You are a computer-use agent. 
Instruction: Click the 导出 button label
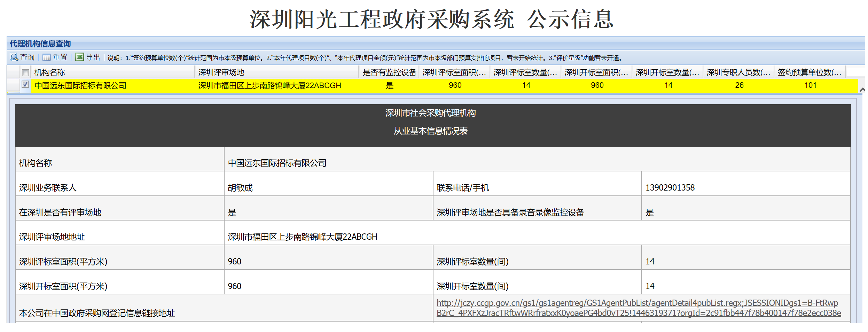click(93, 57)
